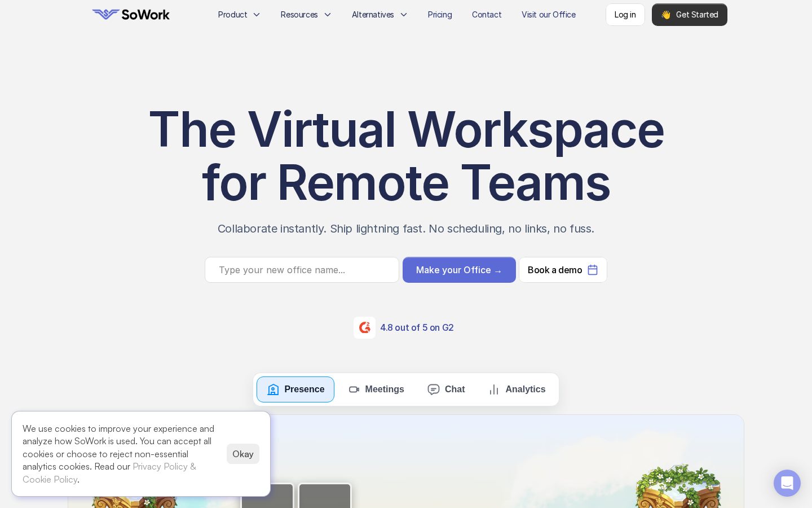
Task: Click the Chat bubble icon
Action: pyautogui.click(x=434, y=389)
